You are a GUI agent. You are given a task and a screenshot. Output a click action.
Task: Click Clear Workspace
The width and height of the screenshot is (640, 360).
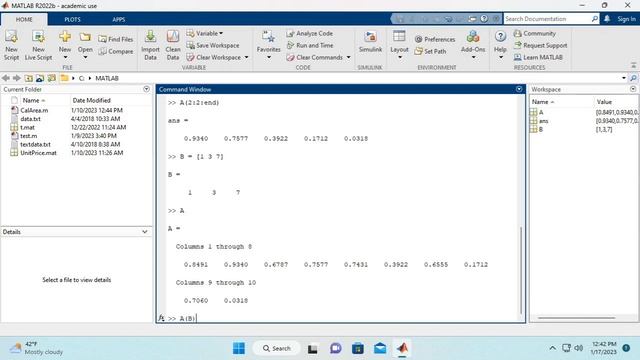coord(214,58)
